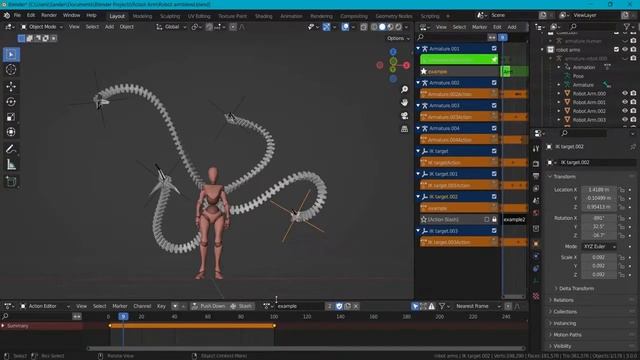Toggle fake user shield for example action
Screen dimensions: 640x360
[x=339, y=306]
